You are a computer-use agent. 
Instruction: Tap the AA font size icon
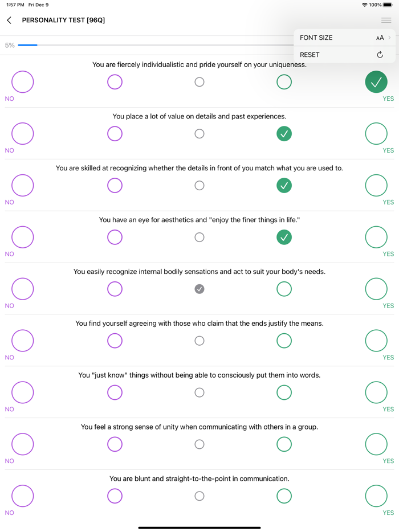pos(381,38)
